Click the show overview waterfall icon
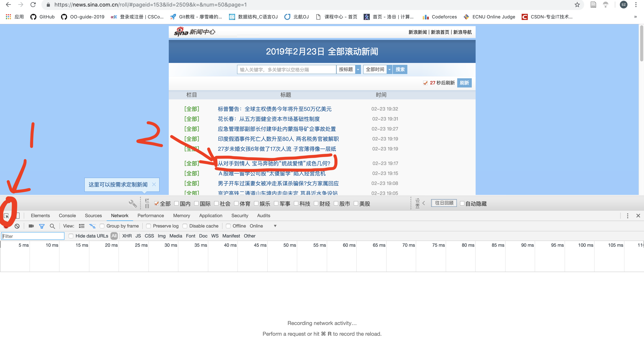Image resolution: width=644 pixels, height=348 pixels. click(x=92, y=226)
